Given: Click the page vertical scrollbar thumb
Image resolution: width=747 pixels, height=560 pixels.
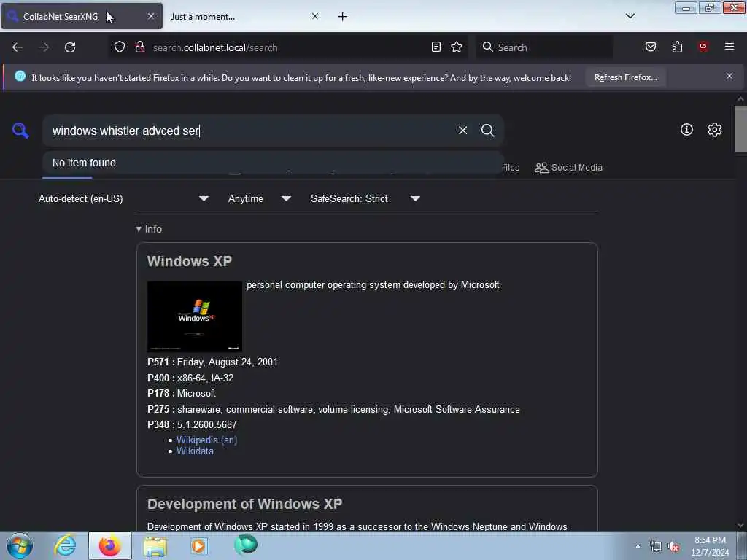Looking at the screenshot, I should [740, 128].
